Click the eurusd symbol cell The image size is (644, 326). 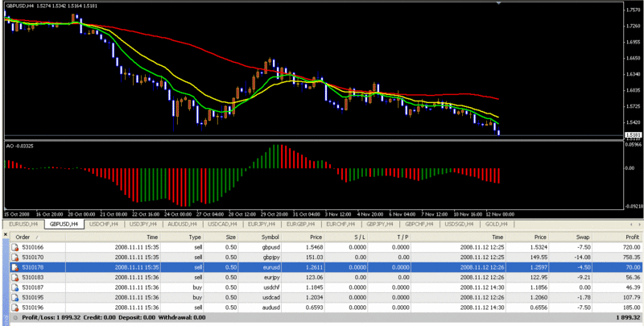click(x=271, y=267)
